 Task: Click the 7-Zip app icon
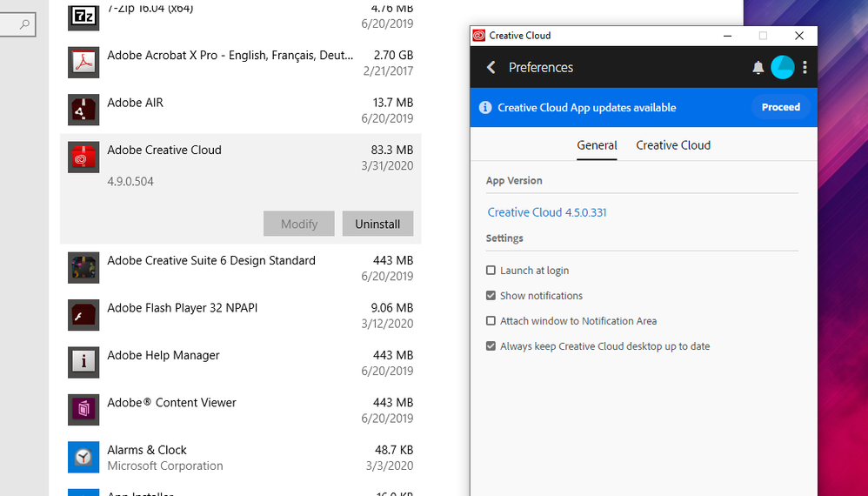[x=83, y=16]
